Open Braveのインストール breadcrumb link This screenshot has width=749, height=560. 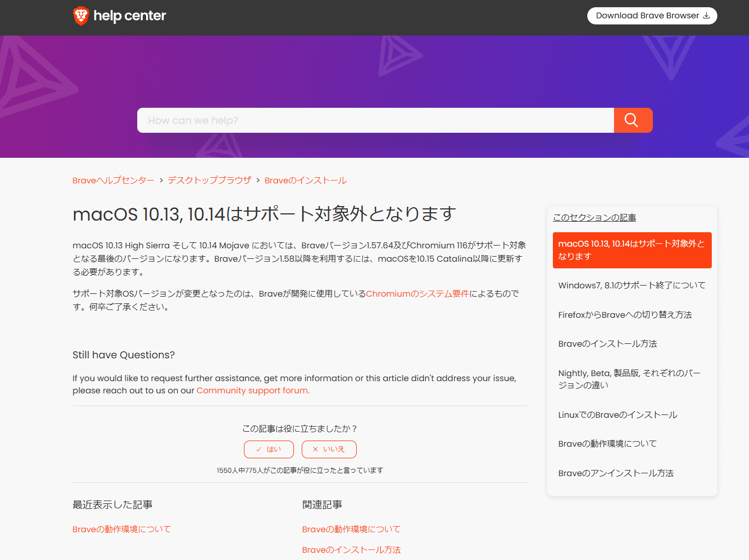(306, 181)
